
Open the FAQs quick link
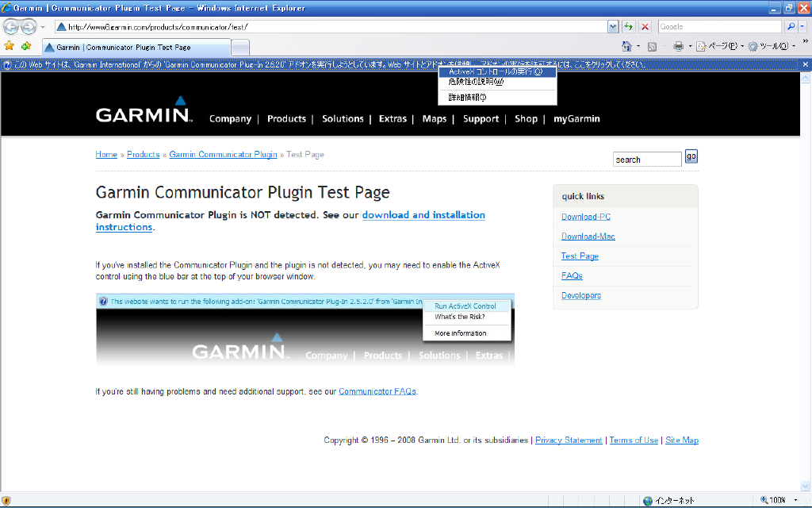(572, 275)
